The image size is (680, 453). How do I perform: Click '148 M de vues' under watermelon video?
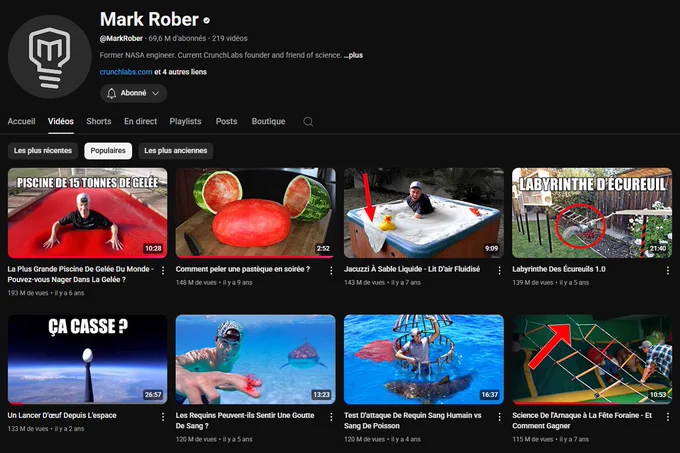(x=196, y=283)
